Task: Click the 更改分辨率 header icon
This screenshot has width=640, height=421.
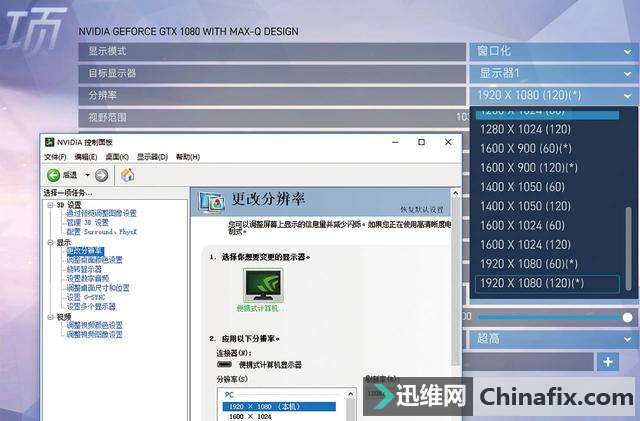Action: coord(211,201)
